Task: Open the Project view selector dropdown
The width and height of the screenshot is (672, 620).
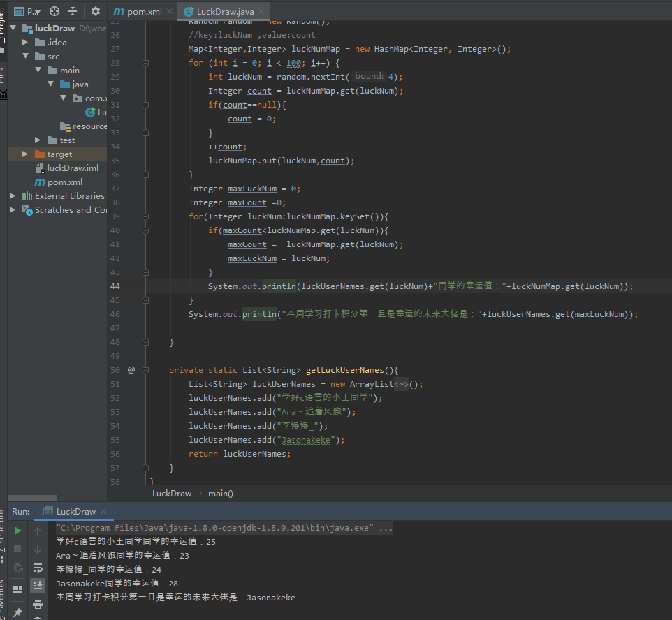Action: 34,12
